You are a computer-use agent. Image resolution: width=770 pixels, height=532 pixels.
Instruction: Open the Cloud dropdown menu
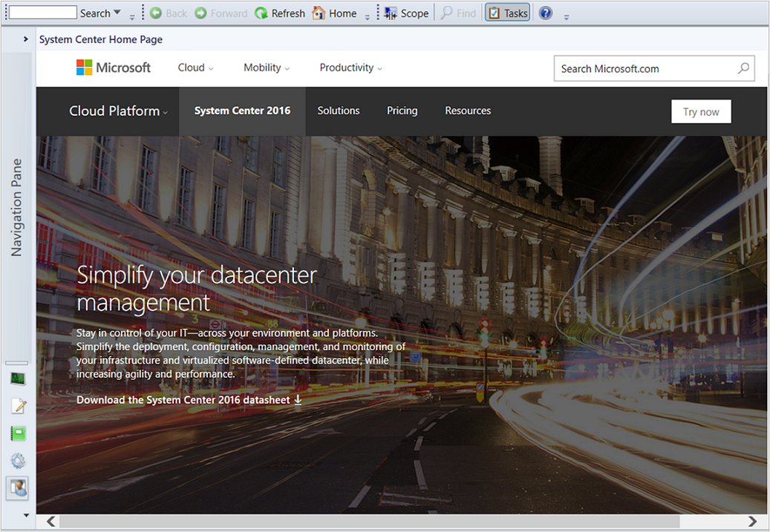tap(195, 68)
